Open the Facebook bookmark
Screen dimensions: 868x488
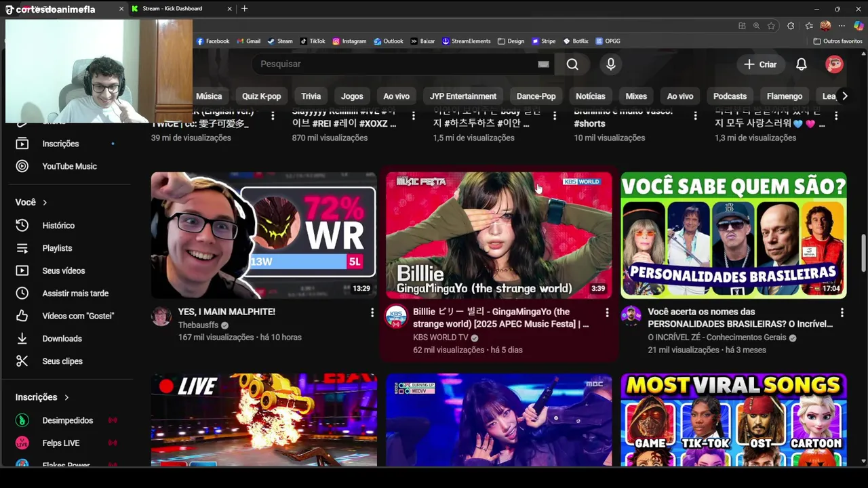point(213,41)
